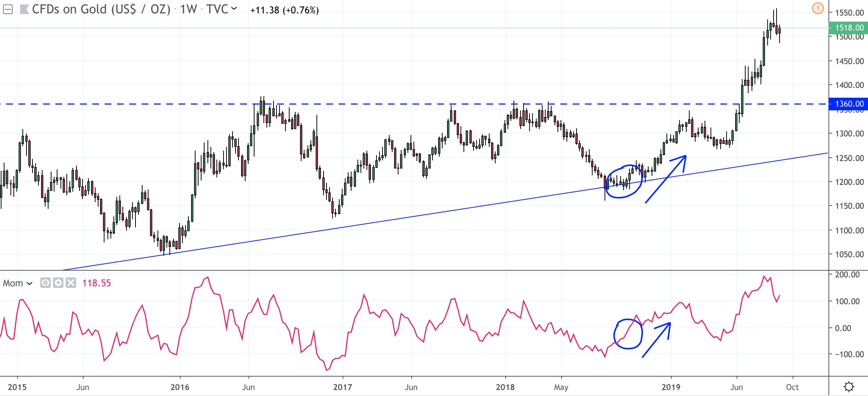This screenshot has height=396, width=868.
Task: Click the 1400.00 price scale label
Action: [849, 85]
